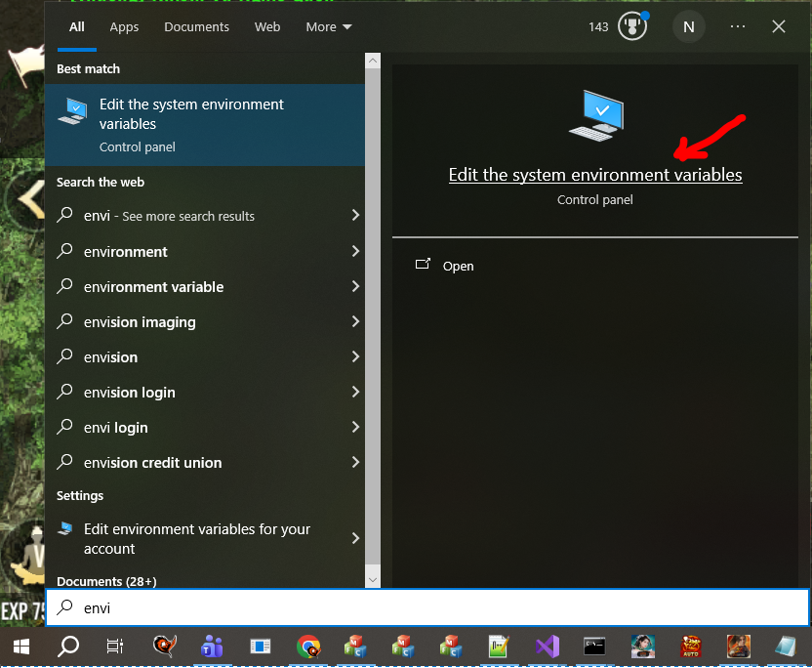The image size is (812, 668).
Task: Open Microsoft Teams from the taskbar
Action: click(x=212, y=646)
